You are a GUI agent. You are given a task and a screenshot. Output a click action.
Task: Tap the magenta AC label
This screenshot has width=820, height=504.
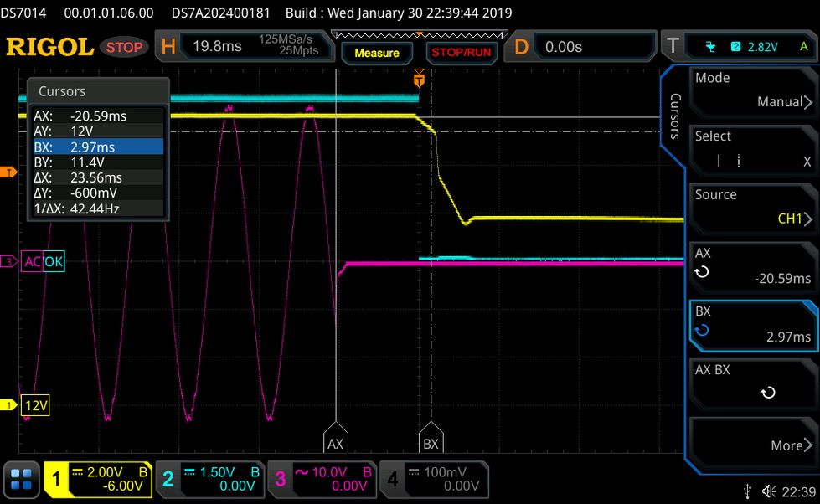click(33, 261)
